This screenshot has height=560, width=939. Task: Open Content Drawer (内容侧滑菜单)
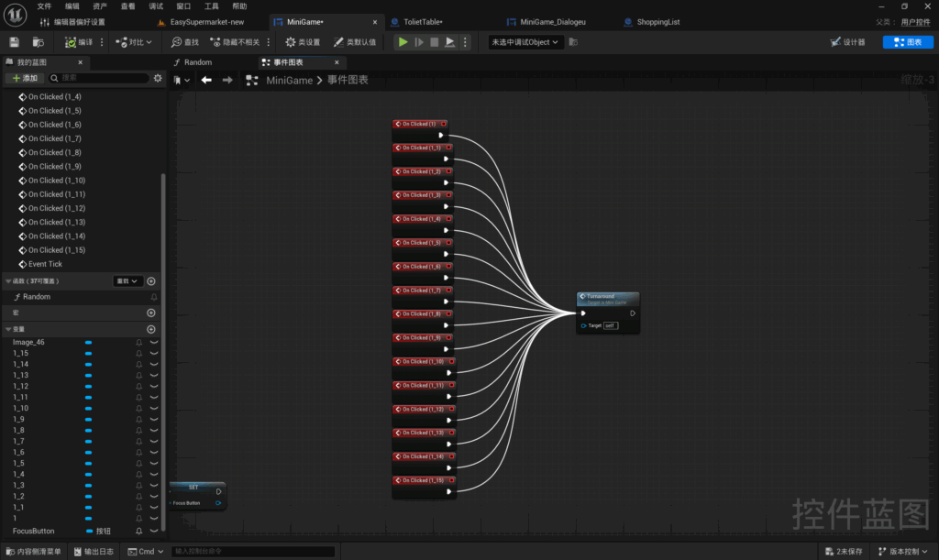pyautogui.click(x=34, y=552)
